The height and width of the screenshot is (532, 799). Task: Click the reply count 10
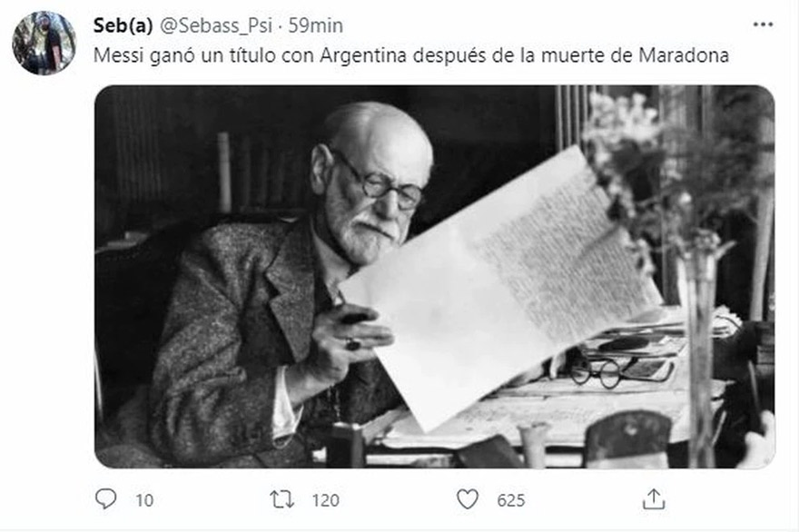click(144, 500)
